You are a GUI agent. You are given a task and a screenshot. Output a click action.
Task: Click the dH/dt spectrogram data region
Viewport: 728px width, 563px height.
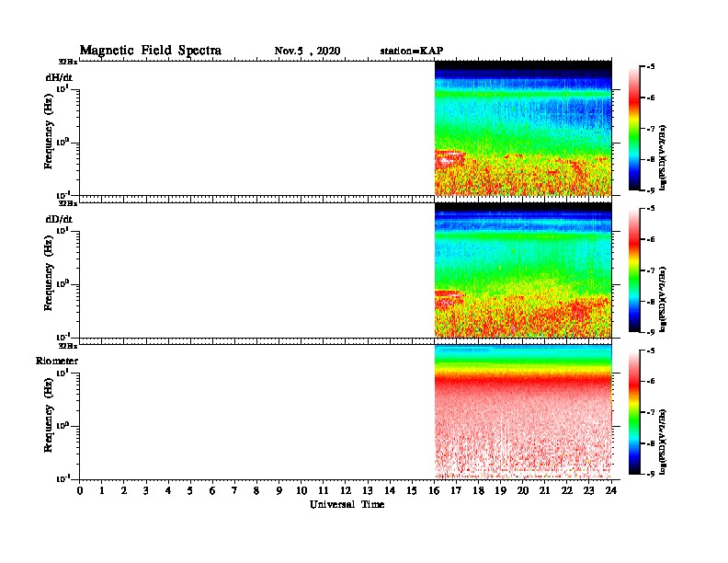[x=523, y=128]
